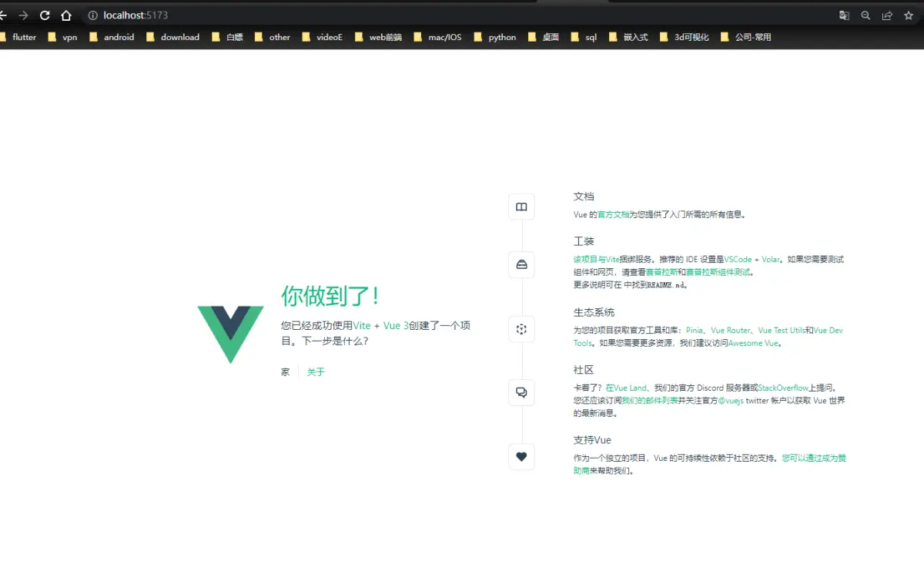Screen dimensions: 924x578
Task: Open the sql bookmarks folder
Action: [x=584, y=37]
